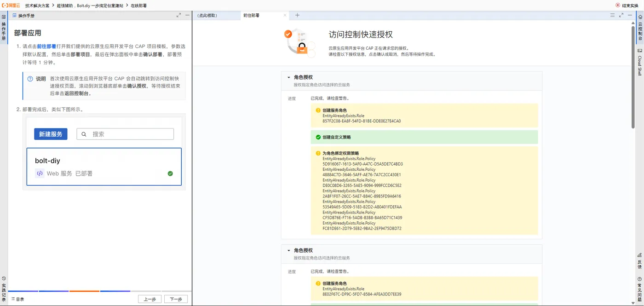Open the 操作手册 sidebar panel icon

4,17
